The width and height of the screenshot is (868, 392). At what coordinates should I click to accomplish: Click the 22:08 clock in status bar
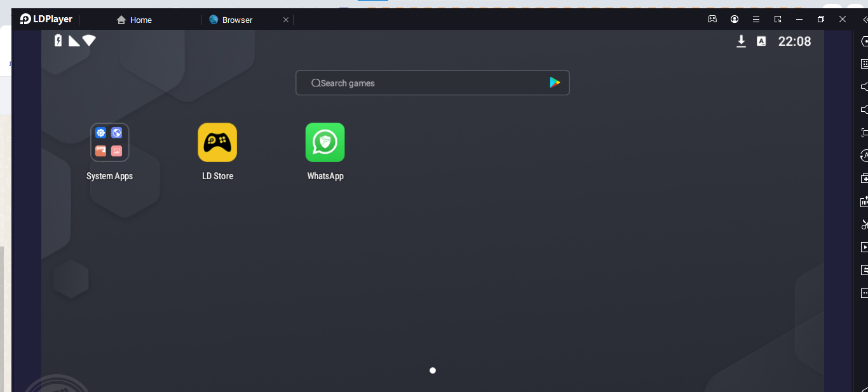pyautogui.click(x=795, y=41)
